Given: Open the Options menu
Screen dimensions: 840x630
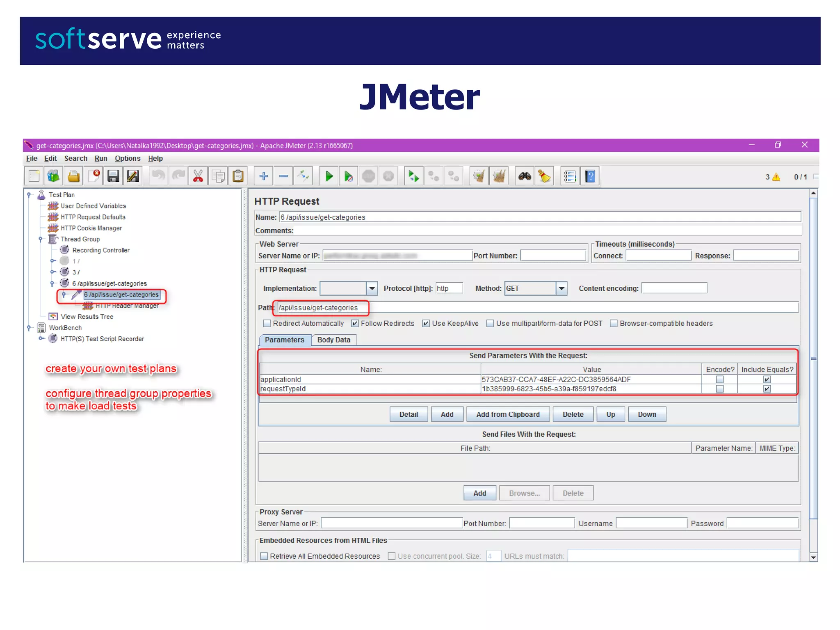Looking at the screenshot, I should click(128, 159).
